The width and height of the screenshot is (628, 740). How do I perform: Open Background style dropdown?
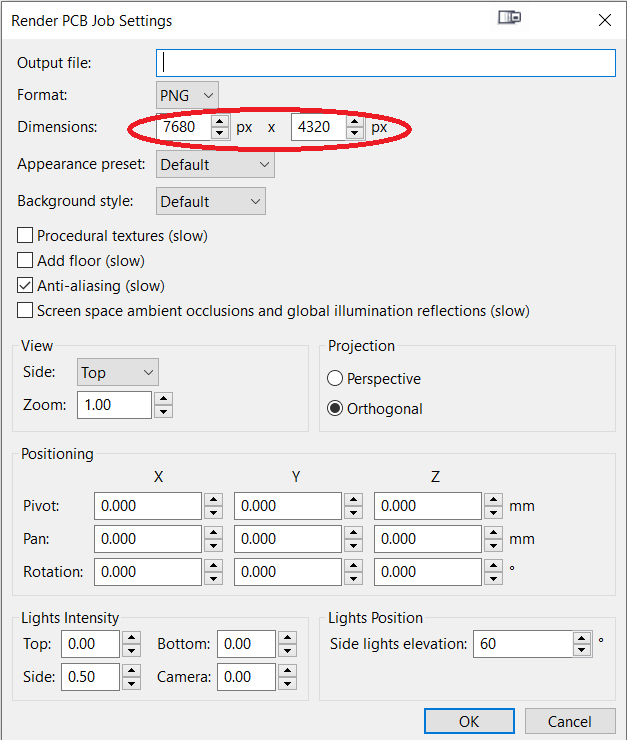pyautogui.click(x=210, y=202)
